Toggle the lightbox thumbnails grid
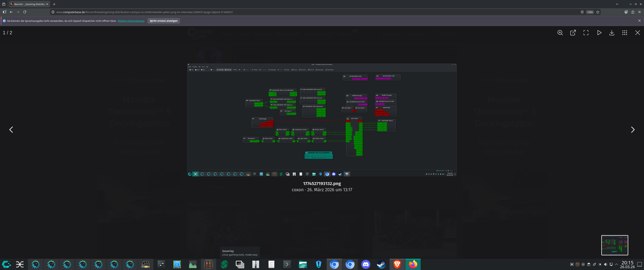Viewport: 644px width, 270px height. [625, 33]
